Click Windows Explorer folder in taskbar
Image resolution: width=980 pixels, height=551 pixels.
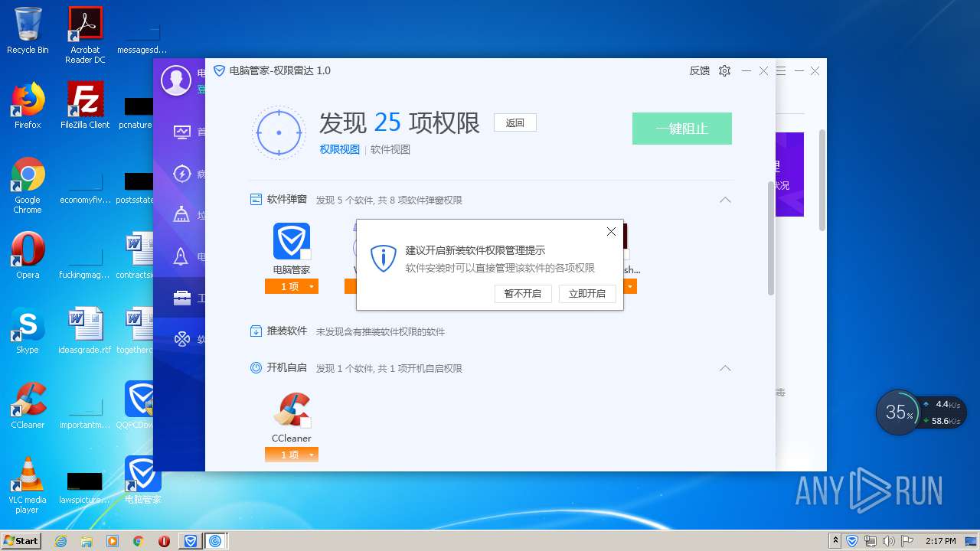point(87,541)
